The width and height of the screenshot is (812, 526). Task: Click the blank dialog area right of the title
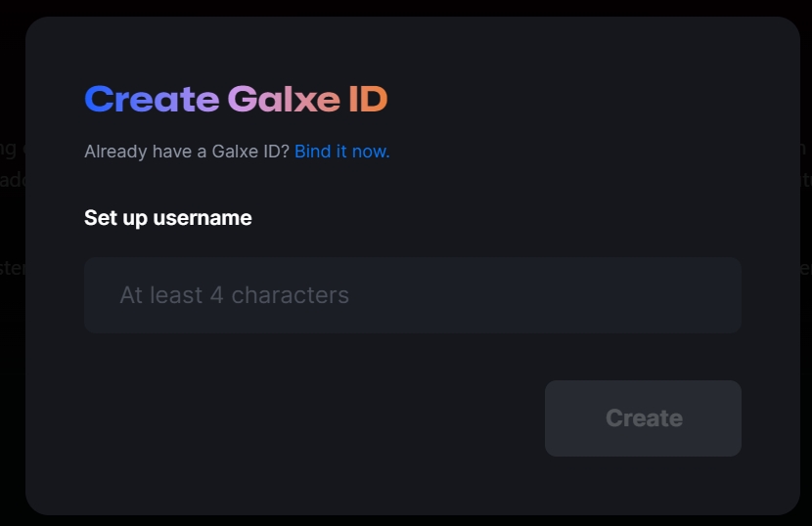pyautogui.click(x=587, y=100)
